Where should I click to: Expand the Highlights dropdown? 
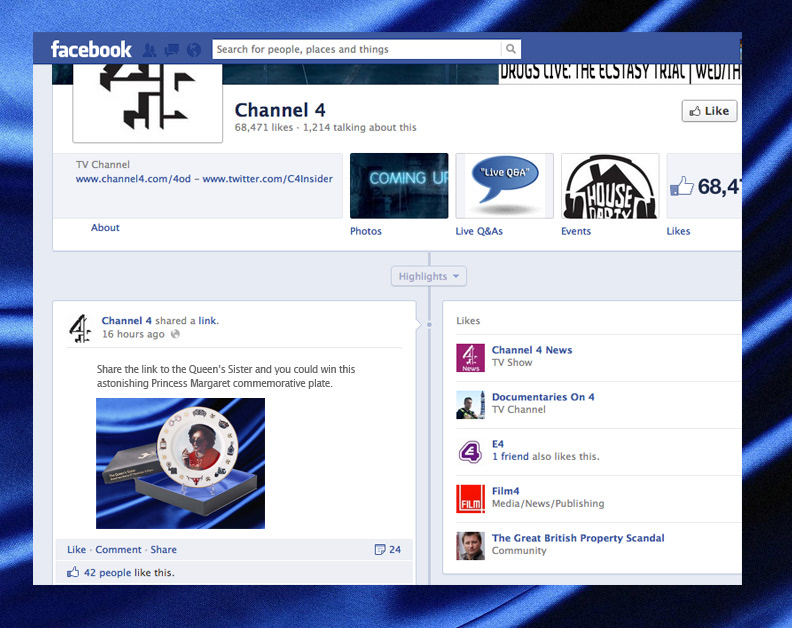(x=428, y=276)
